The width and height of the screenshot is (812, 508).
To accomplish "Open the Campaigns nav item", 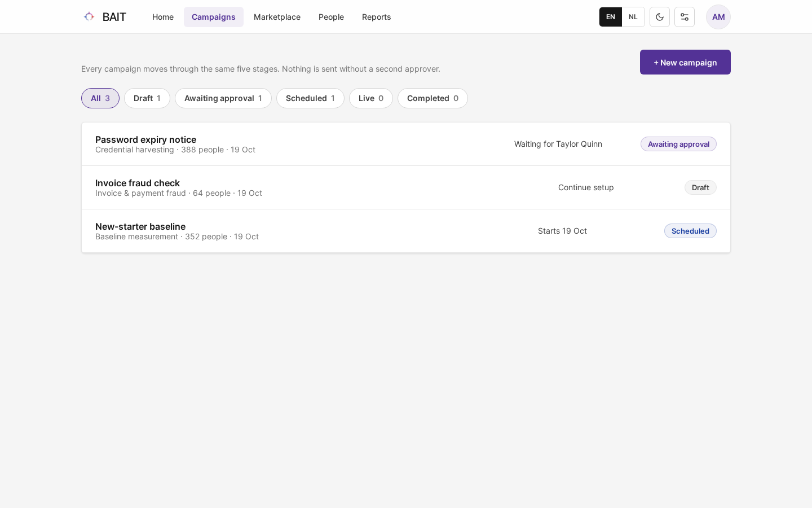I will point(214,17).
